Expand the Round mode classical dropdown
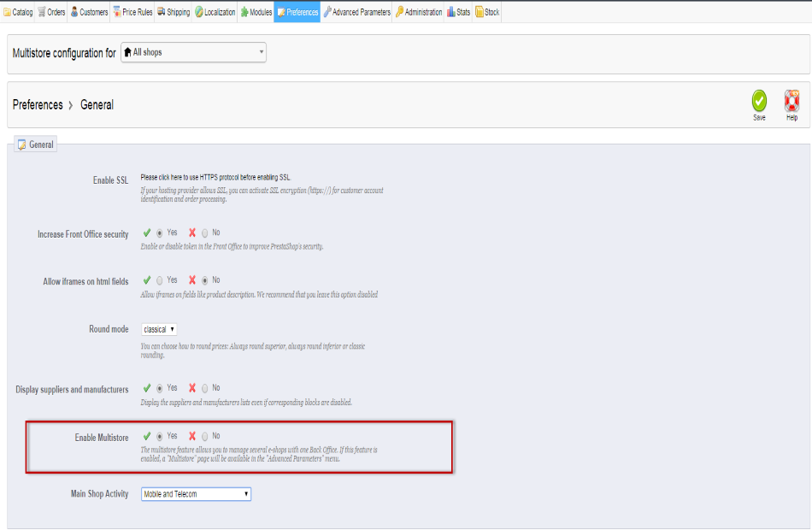 click(159, 329)
